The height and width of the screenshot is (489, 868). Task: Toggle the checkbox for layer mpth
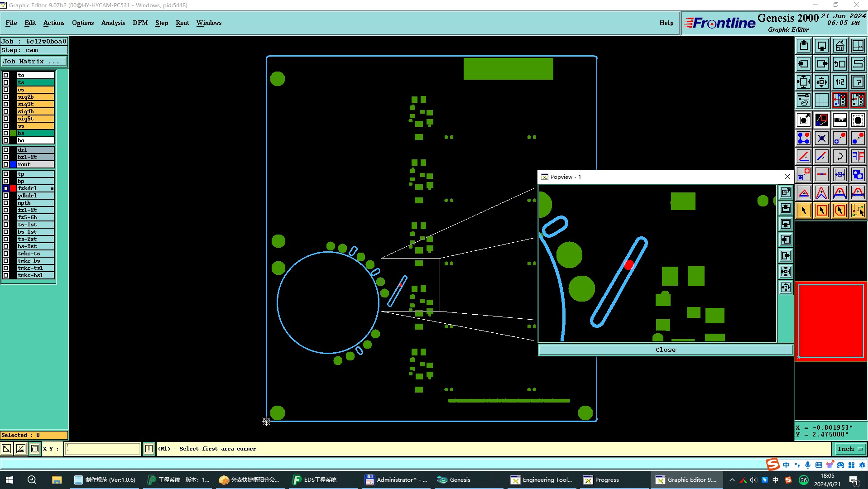click(6, 203)
